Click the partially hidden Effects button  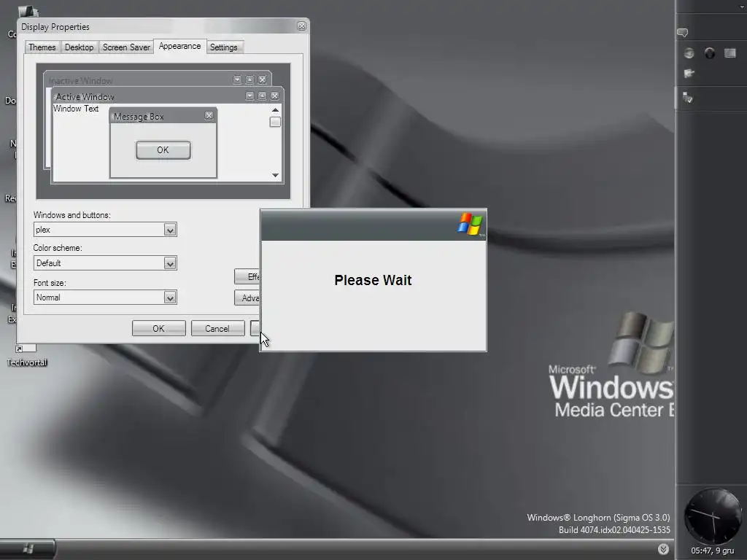click(247, 276)
